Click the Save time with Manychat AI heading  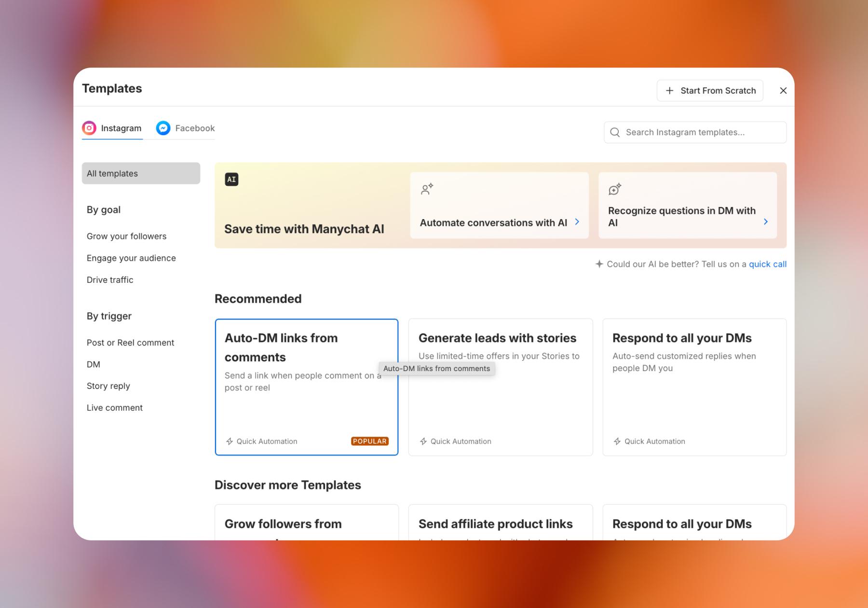(304, 229)
